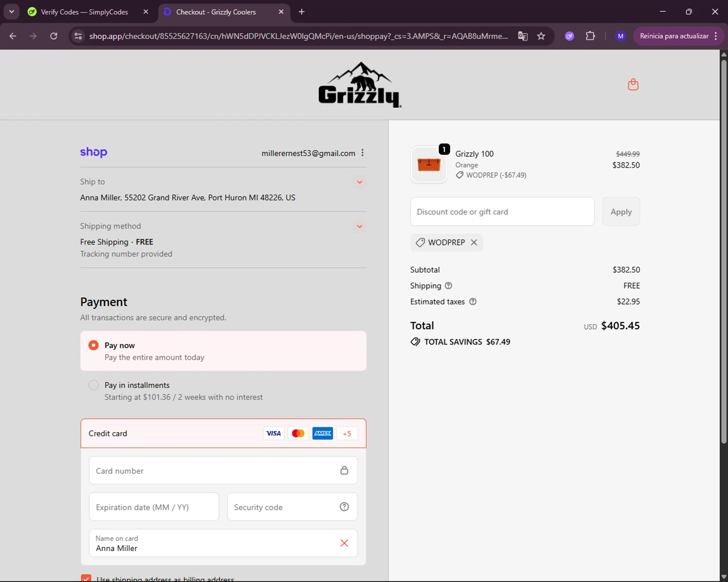Image resolution: width=728 pixels, height=582 pixels.
Task: Close the Verify Codes SimplyCodes tab
Action: (x=146, y=12)
